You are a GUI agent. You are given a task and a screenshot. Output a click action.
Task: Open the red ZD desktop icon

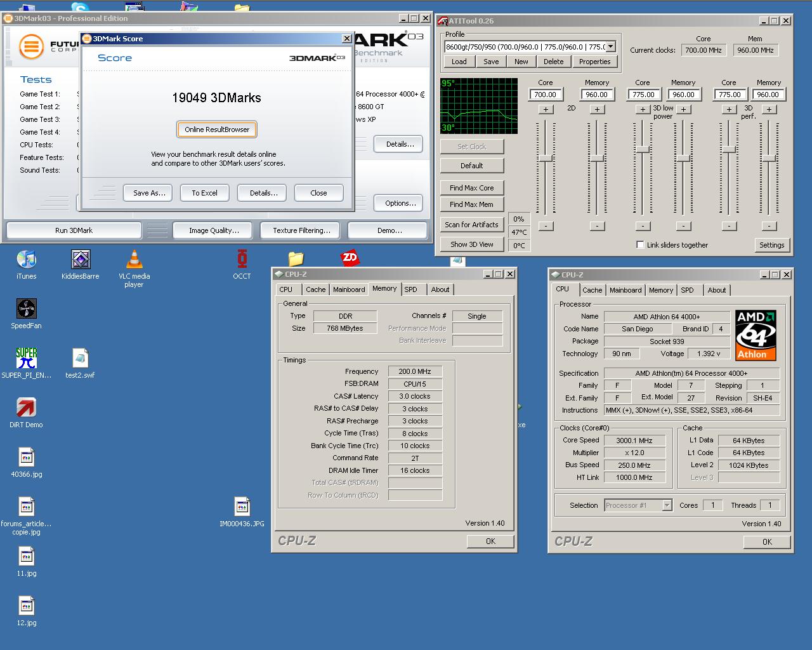click(350, 258)
